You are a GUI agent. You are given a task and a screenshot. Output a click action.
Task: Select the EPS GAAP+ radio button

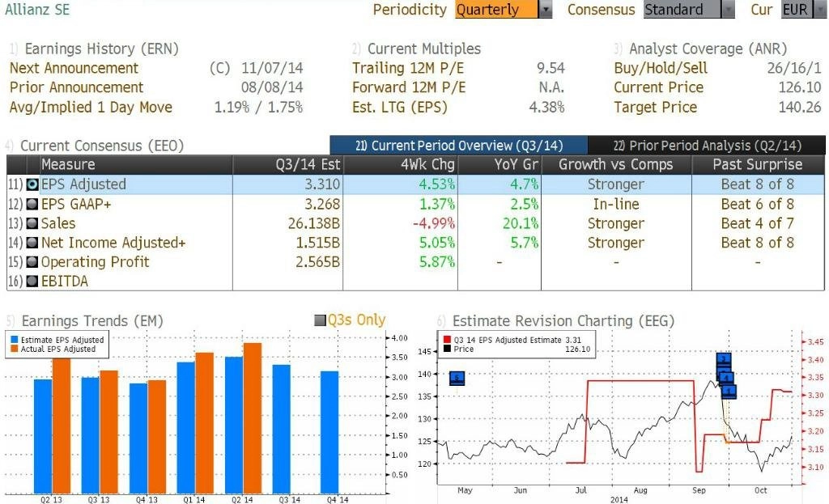pyautogui.click(x=32, y=204)
